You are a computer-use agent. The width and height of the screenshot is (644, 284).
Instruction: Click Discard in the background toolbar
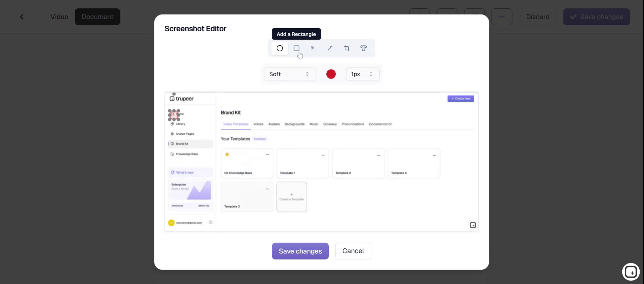point(538,17)
